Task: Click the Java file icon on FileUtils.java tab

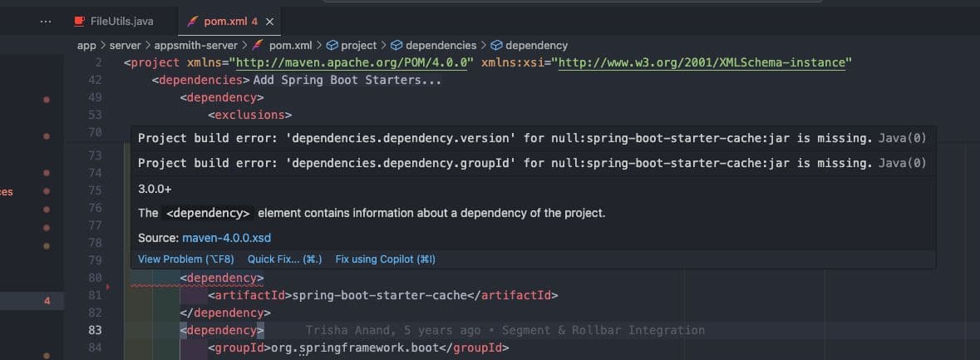Action: tap(80, 21)
